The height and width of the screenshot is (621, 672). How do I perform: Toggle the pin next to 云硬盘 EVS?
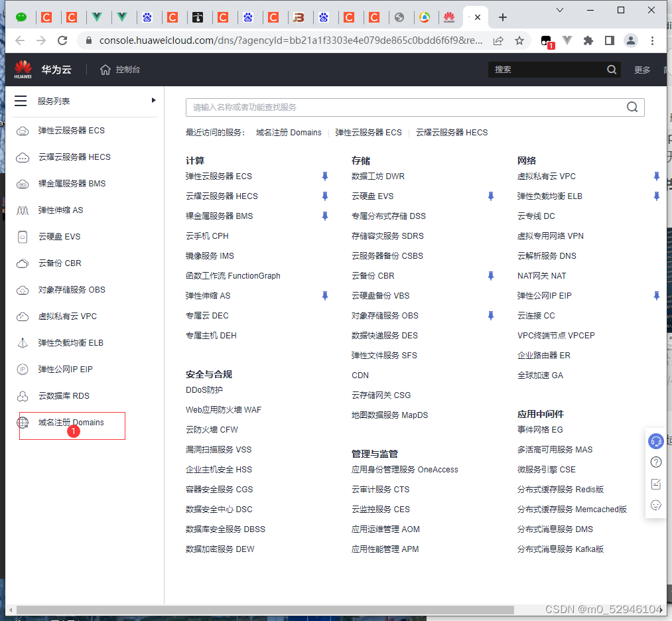(x=490, y=196)
